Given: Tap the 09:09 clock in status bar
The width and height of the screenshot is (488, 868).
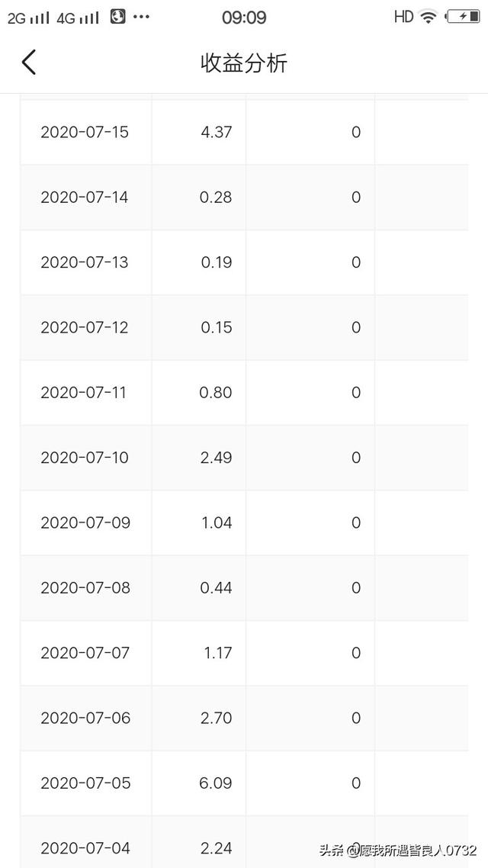Looking at the screenshot, I should tap(244, 18).
